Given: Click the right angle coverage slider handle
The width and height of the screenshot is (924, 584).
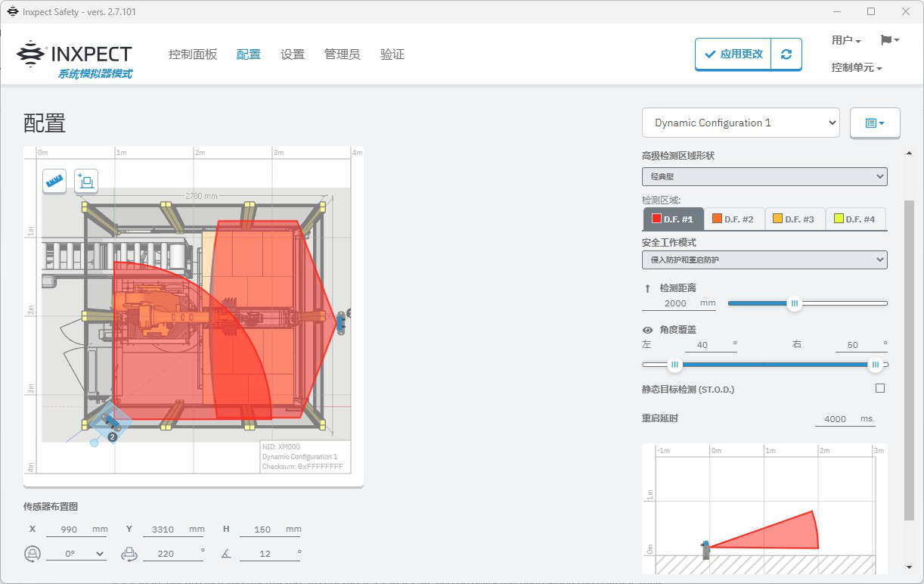Looking at the screenshot, I should tap(876, 365).
